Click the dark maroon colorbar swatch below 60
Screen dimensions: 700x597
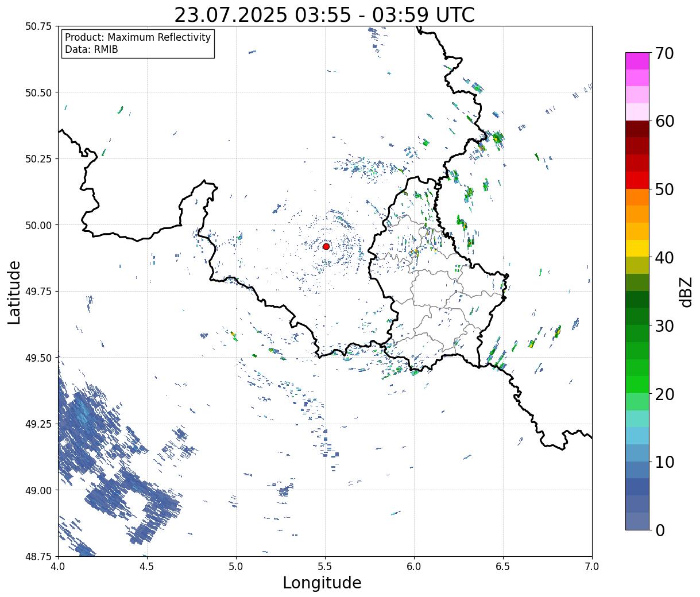[637, 129]
